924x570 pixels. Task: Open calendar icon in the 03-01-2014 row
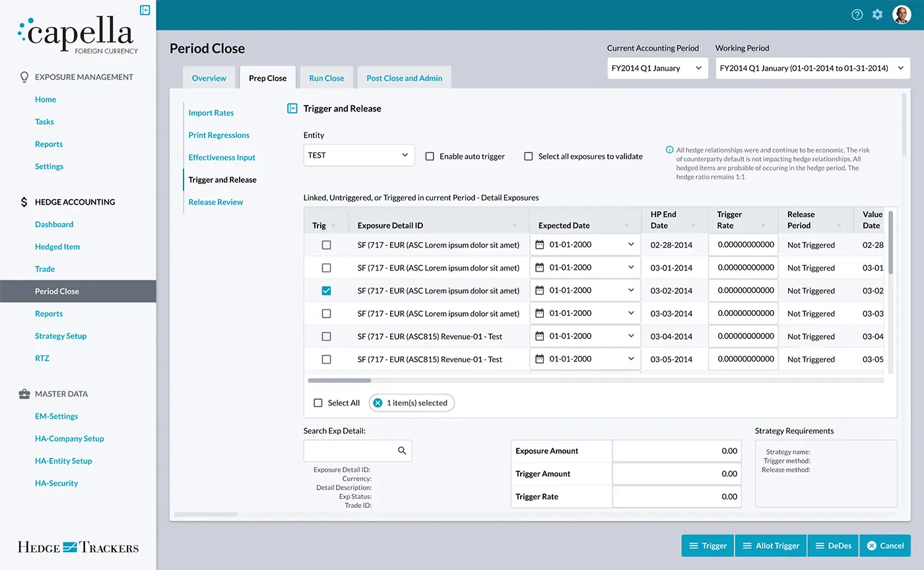[540, 268]
